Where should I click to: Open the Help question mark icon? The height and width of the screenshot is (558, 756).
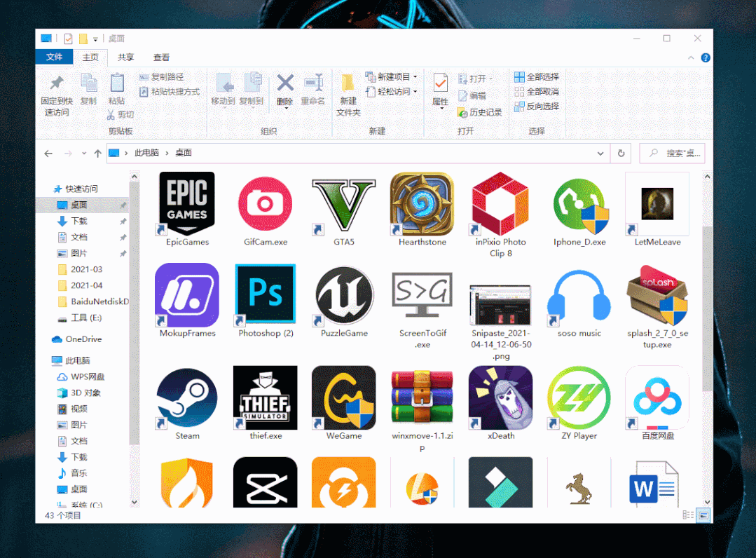[706, 58]
